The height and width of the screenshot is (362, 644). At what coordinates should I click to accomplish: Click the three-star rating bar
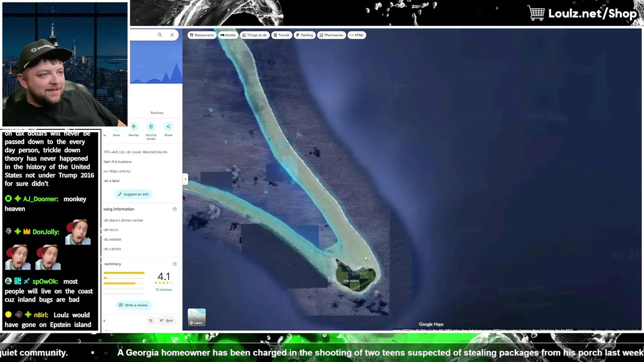coord(124,283)
